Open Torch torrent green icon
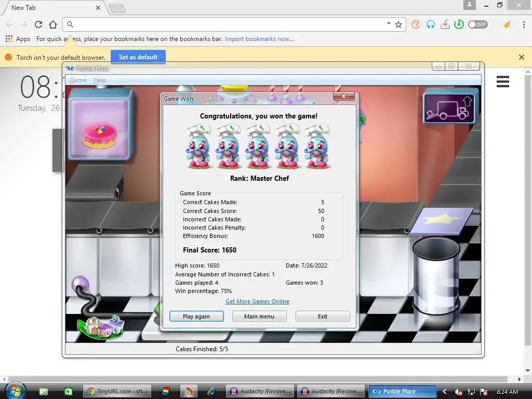The width and height of the screenshot is (532, 399). click(459, 24)
